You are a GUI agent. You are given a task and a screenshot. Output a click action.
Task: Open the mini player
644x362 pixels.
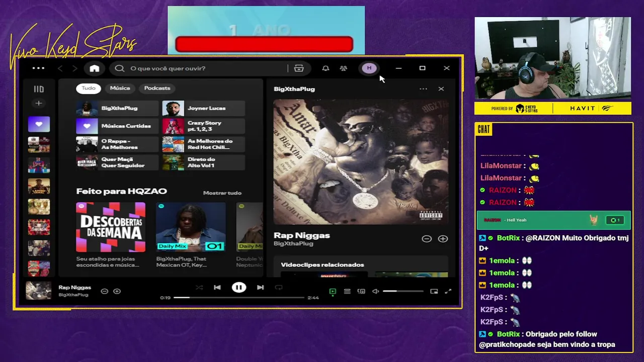pos(434,291)
